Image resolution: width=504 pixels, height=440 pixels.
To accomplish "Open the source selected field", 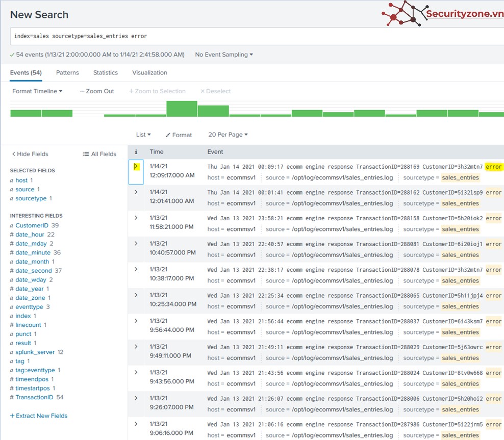I will point(25,189).
